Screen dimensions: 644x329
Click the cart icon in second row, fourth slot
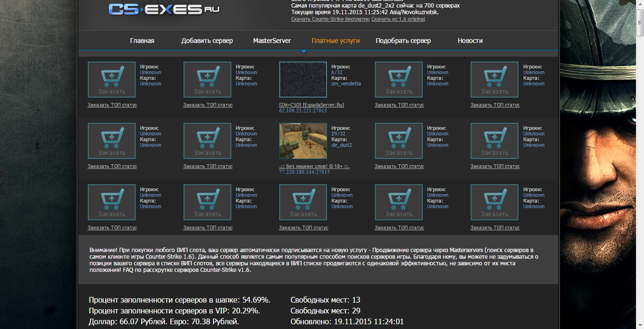(x=399, y=141)
